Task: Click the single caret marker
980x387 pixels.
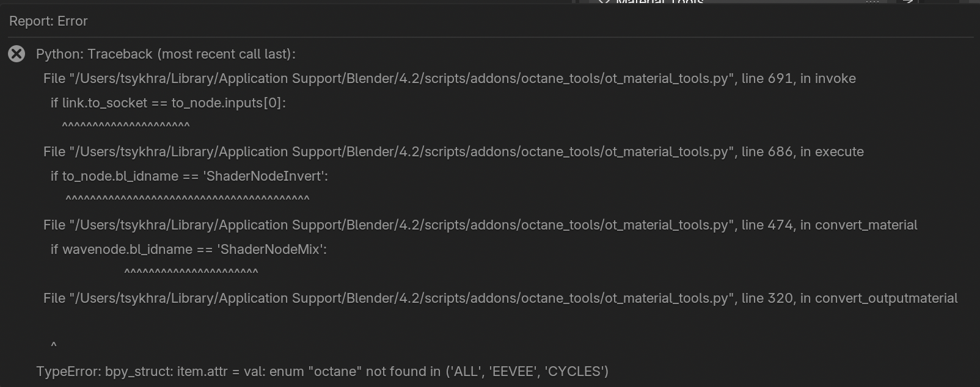Action: coord(54,346)
